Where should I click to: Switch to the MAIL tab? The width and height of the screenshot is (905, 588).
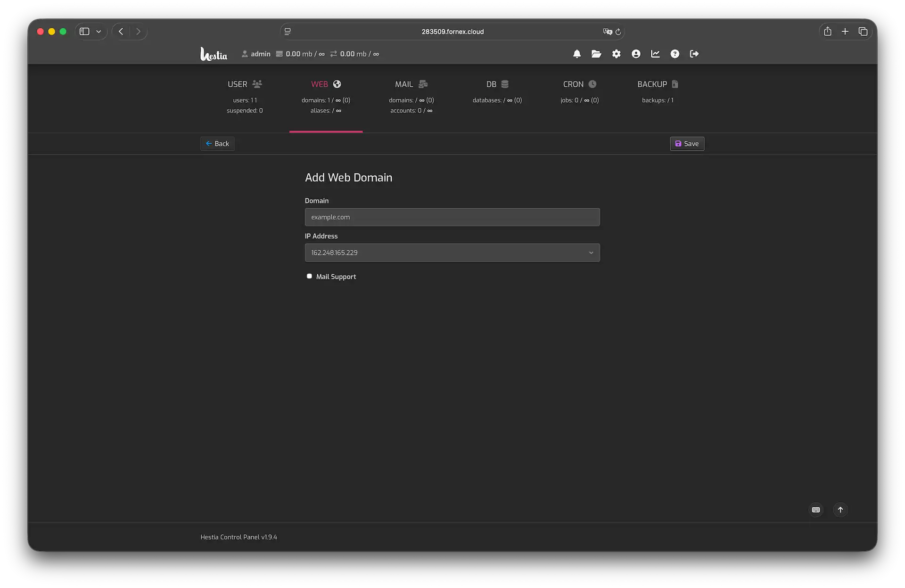pyautogui.click(x=411, y=85)
